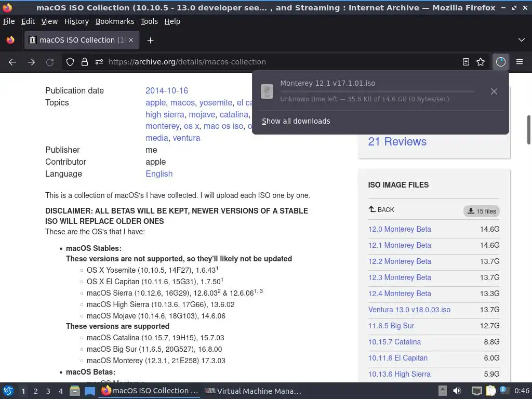532x399 pixels.
Task: Click the show desktop taskbar icon
Action: (x=89, y=391)
